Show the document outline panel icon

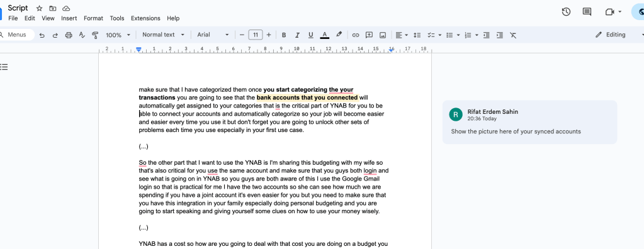[x=4, y=67]
